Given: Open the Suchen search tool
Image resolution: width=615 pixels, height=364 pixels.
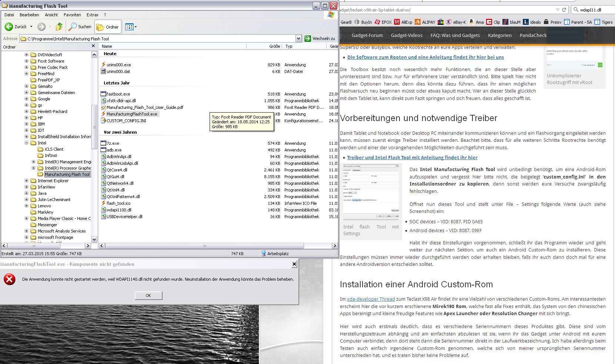Looking at the screenshot, I should [x=80, y=27].
